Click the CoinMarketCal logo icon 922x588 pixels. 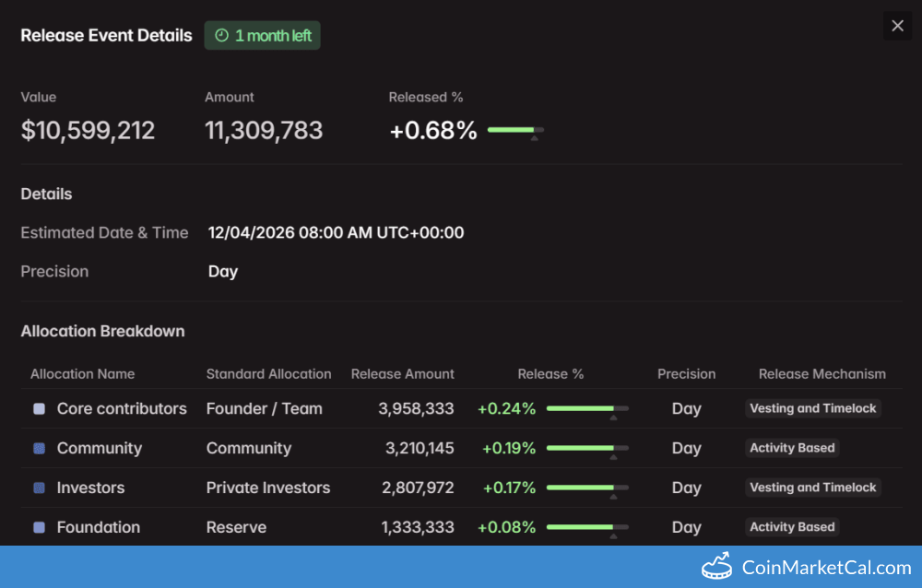click(x=717, y=566)
